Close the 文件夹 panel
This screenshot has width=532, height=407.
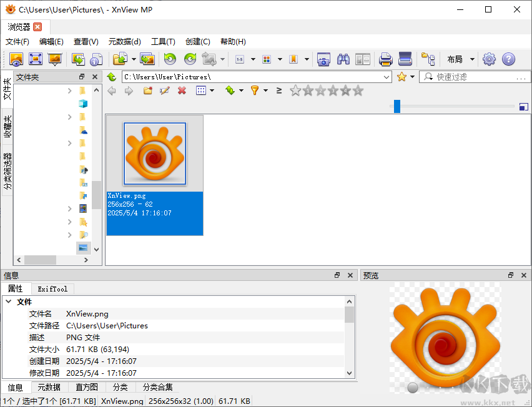(x=95, y=77)
